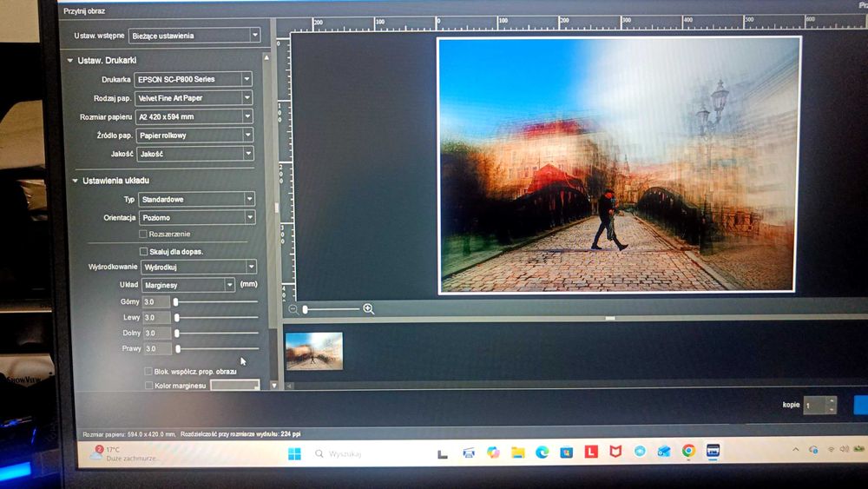Open the Copilot taskbar icon
This screenshot has height=489, width=868.
493,453
